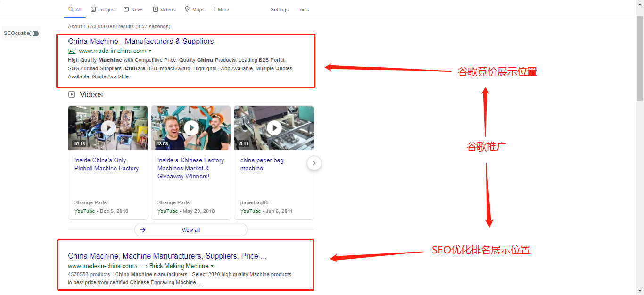Click the Maps pin icon

pyautogui.click(x=187, y=9)
